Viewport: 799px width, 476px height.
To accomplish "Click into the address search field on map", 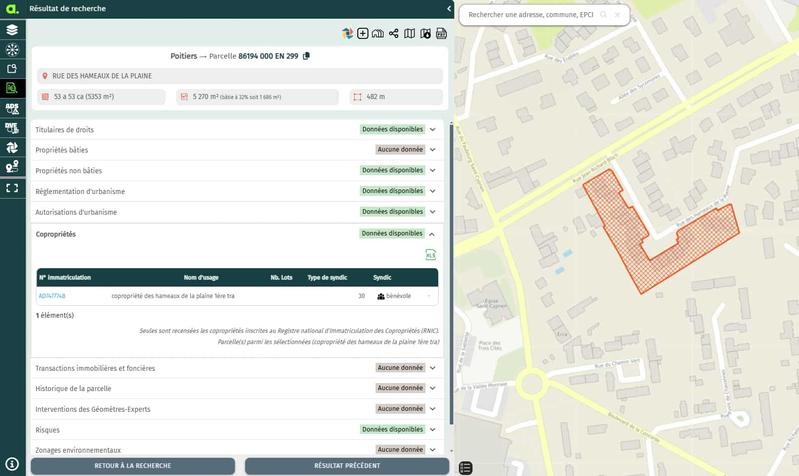I will [x=530, y=15].
